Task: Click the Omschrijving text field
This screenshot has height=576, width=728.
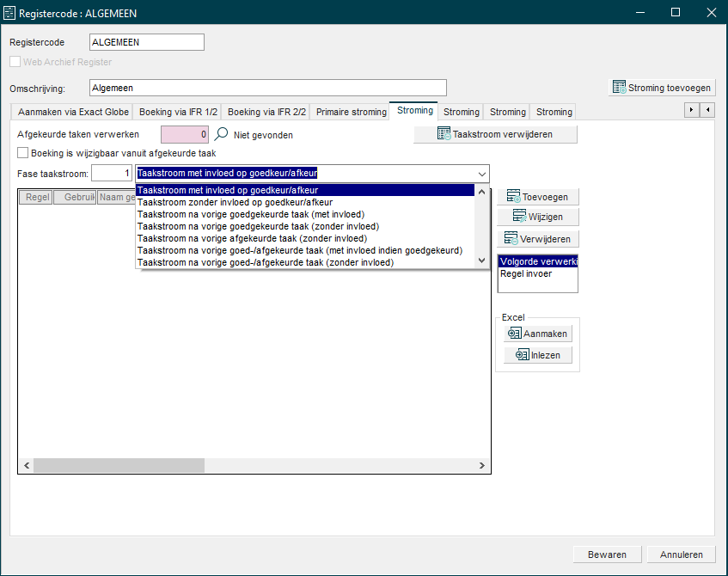Action: tap(267, 88)
